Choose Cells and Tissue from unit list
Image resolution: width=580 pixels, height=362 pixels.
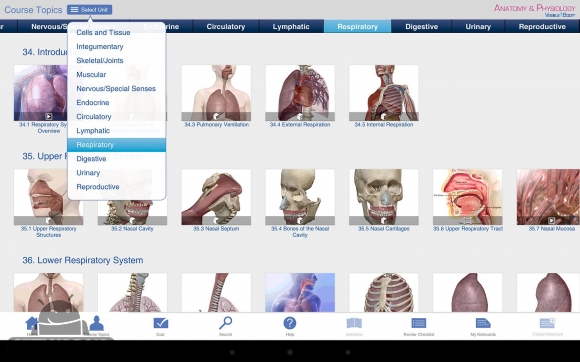click(x=103, y=33)
